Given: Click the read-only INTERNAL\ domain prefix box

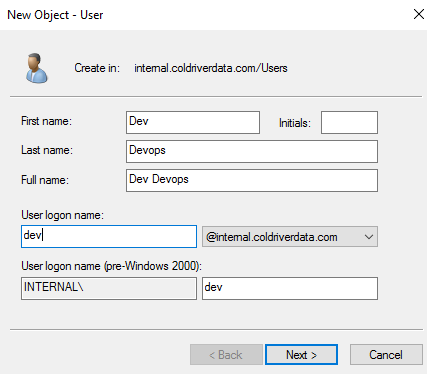Looking at the screenshot, I should [109, 288].
